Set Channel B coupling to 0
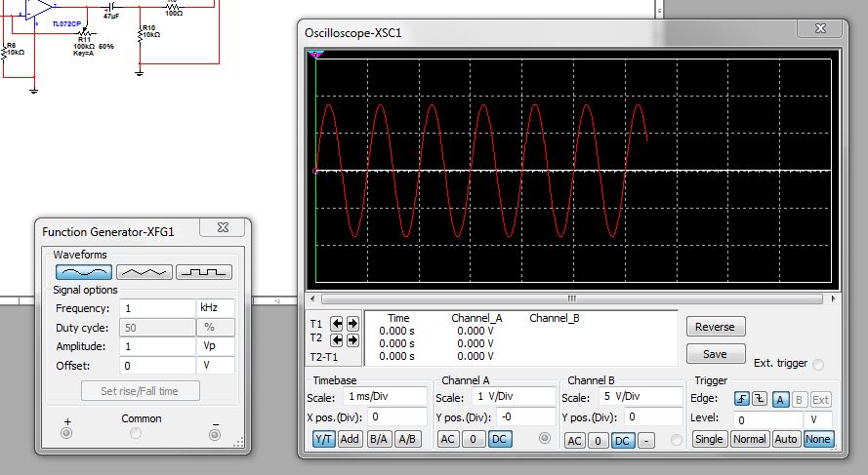868x475 pixels. (x=598, y=441)
